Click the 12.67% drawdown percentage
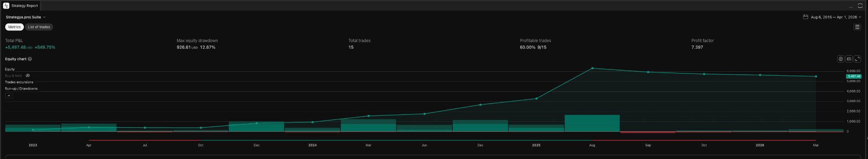The height and width of the screenshot is (159, 868). [x=207, y=47]
